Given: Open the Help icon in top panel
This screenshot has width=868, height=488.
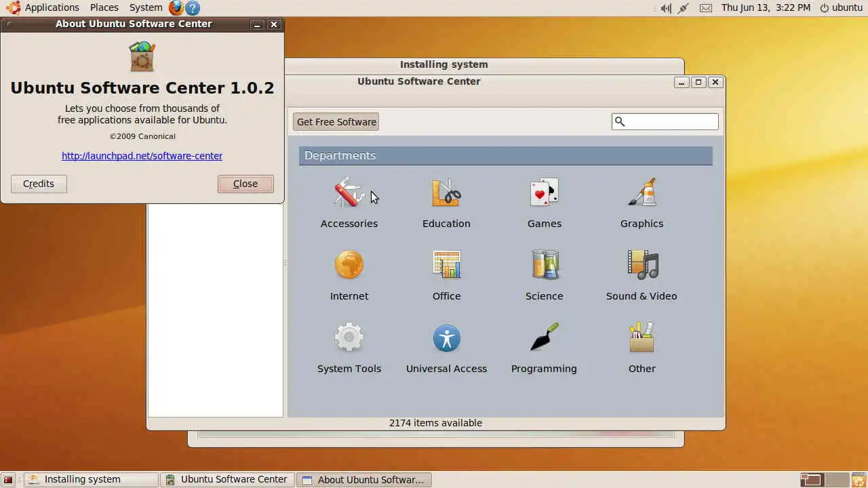Looking at the screenshot, I should pos(193,8).
